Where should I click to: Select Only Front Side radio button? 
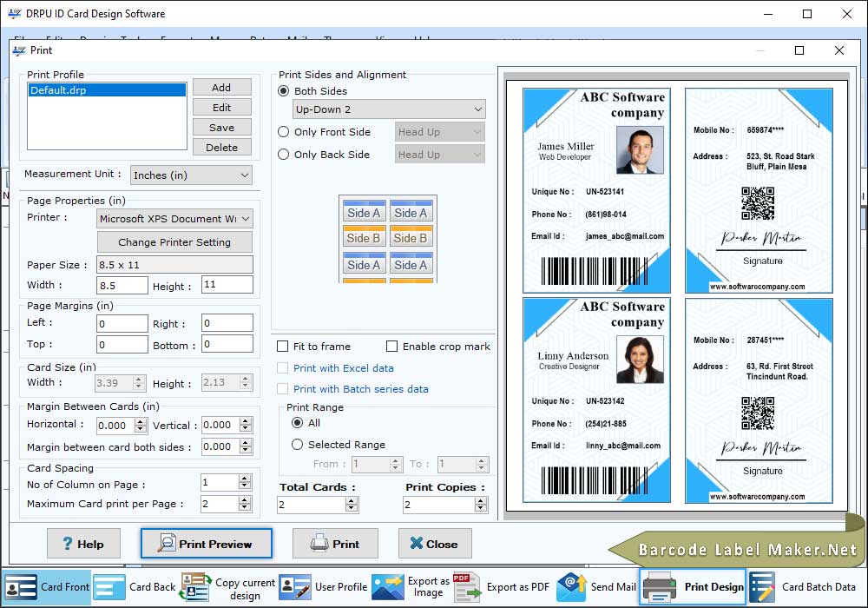pos(284,132)
